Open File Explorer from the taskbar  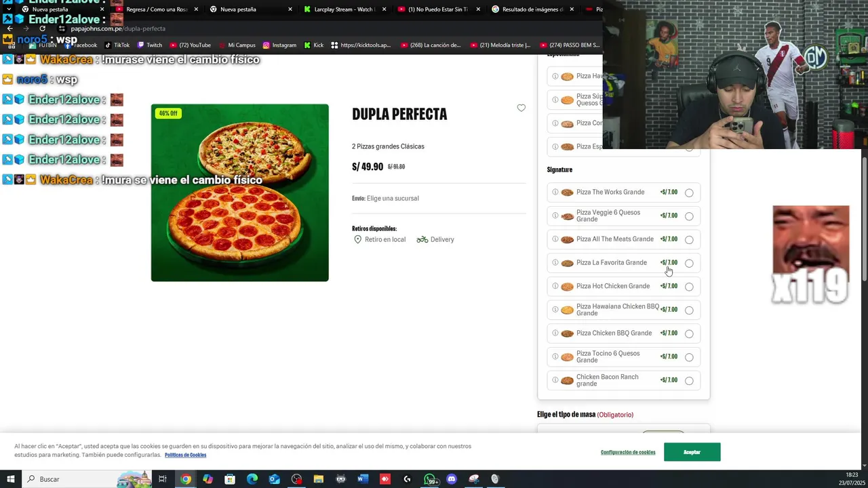319,479
